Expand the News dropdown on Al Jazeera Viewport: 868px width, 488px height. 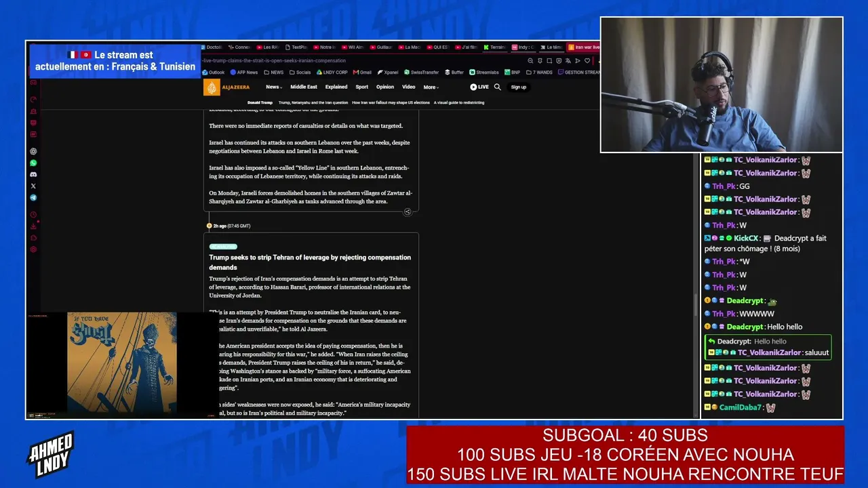point(273,87)
